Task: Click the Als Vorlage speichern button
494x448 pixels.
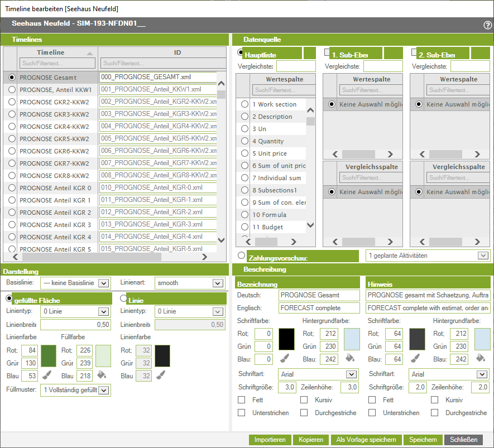Action: (366, 440)
